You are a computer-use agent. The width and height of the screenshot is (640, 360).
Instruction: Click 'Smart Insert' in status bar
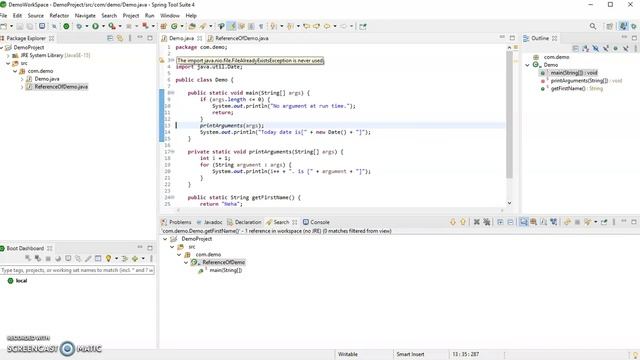coord(410,354)
